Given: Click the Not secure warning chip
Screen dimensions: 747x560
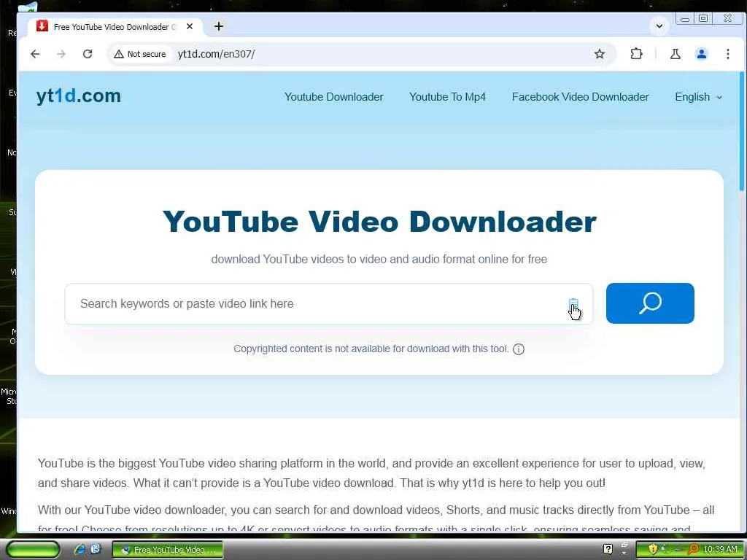Looking at the screenshot, I should point(140,54).
